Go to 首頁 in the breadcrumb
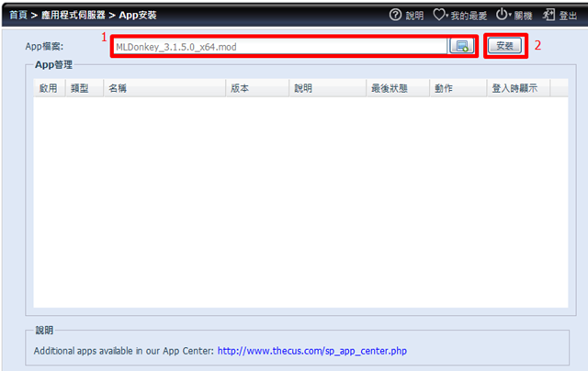Image resolution: width=588 pixels, height=371 pixels. pos(18,15)
